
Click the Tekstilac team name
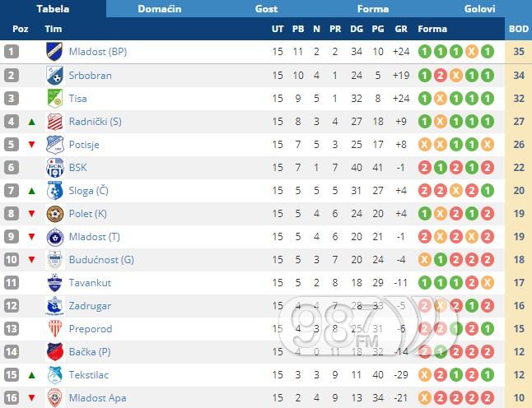coord(88,375)
